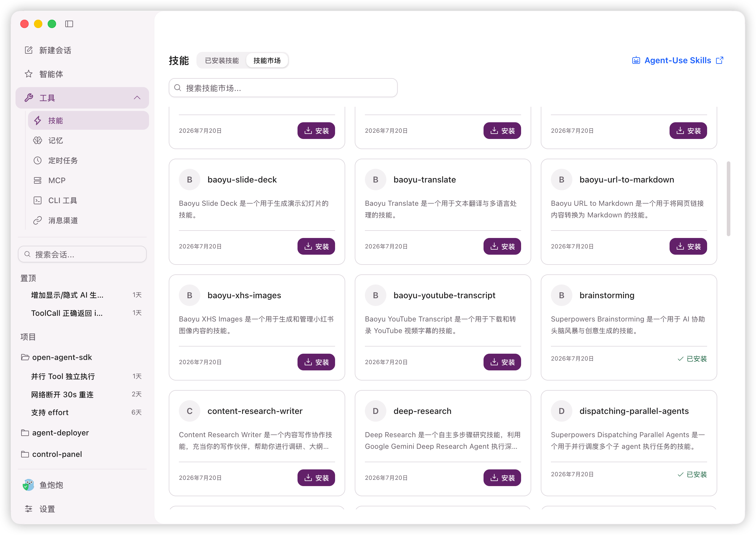Click the B avatar of brainstorming
Screen dimensions: 756x535
click(x=561, y=295)
